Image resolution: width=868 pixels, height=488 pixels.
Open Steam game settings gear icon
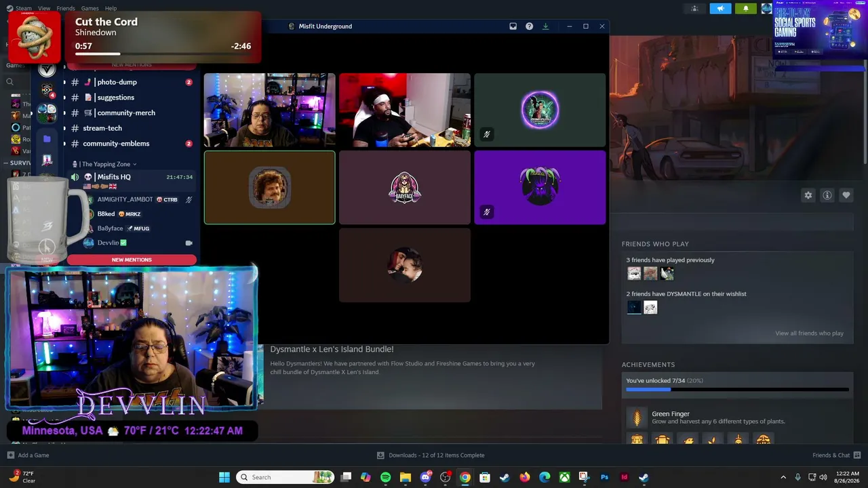pos(808,195)
